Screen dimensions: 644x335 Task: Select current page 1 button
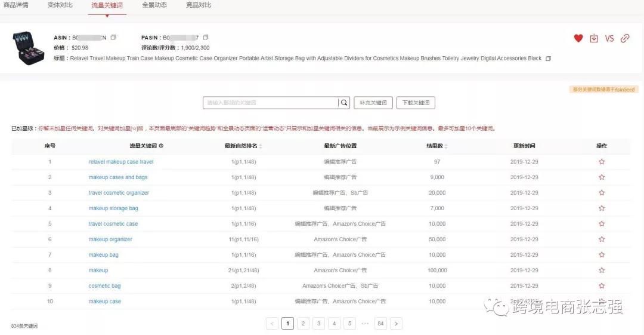pyautogui.click(x=287, y=324)
